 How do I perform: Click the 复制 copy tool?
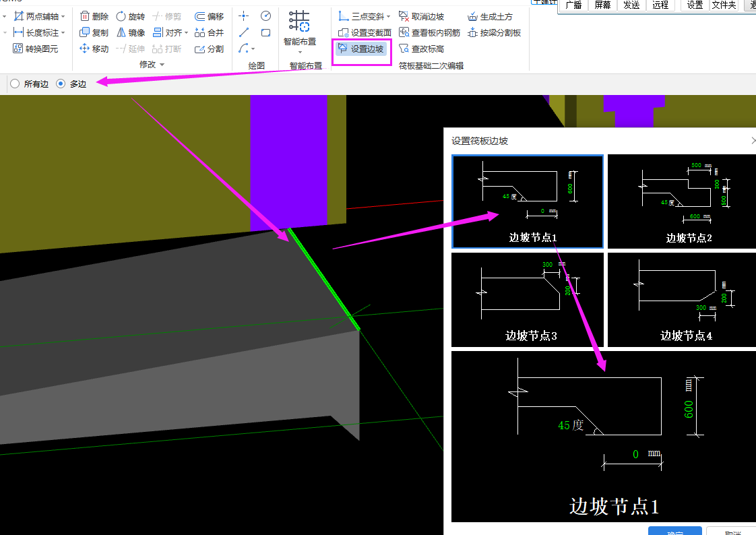pyautogui.click(x=94, y=33)
